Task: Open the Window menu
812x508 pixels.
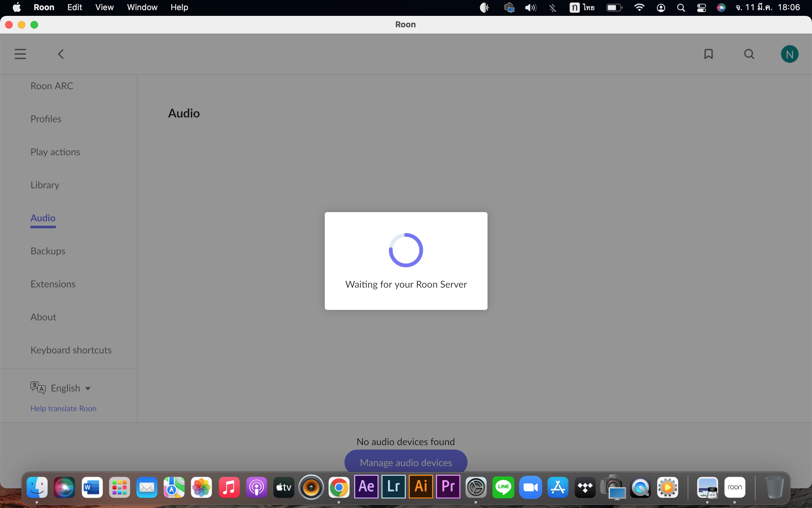Action: point(142,7)
